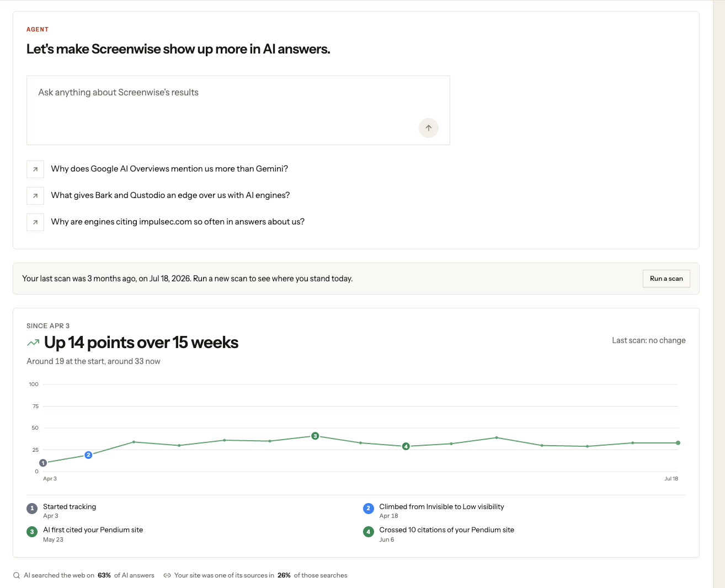Click 'Climbed from Invisible to Low visibility' milestone
Viewport: 725px width, 588px height.
point(441,506)
